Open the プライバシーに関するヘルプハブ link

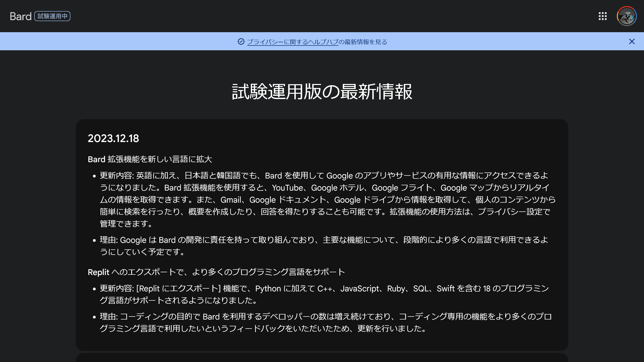point(293,42)
